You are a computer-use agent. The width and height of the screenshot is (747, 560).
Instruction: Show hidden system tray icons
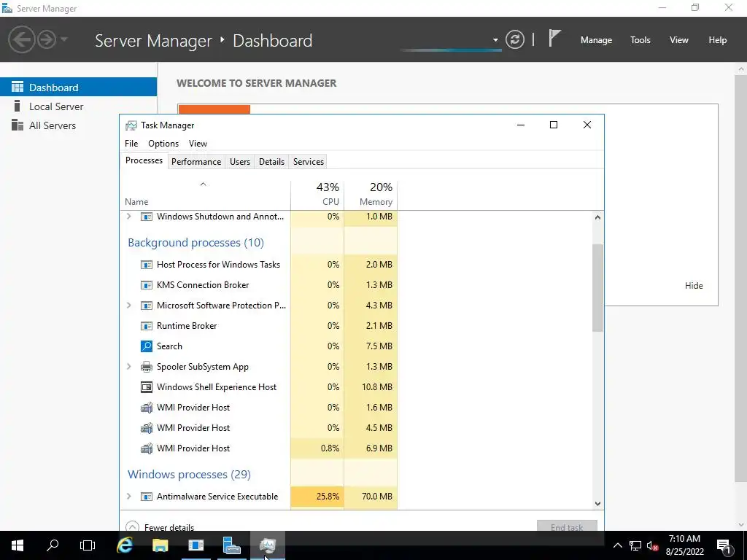[617, 545]
